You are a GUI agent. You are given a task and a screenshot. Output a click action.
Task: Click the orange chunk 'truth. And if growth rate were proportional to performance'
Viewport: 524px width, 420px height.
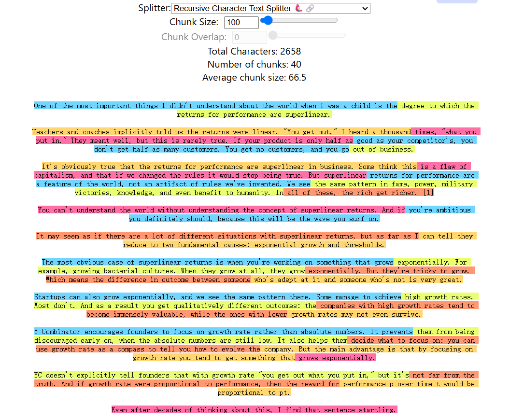pyautogui.click(x=187, y=384)
